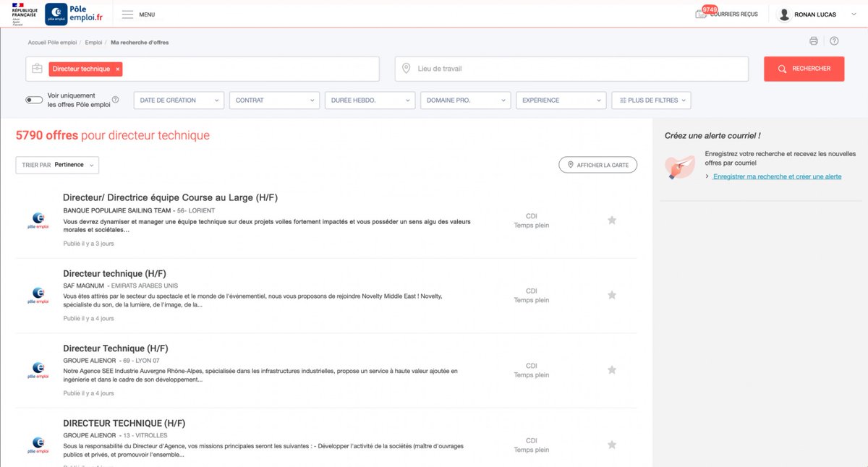Click the Ronan Lucas profile avatar

click(784, 14)
